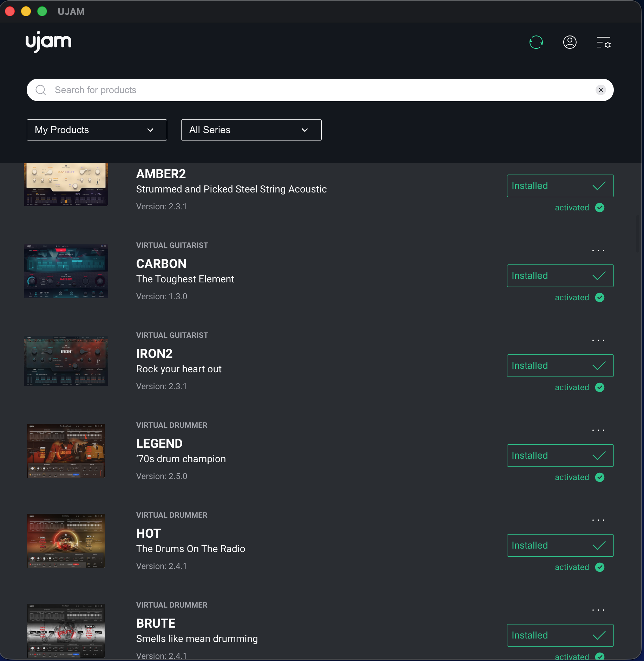The height and width of the screenshot is (661, 644).
Task: Click the window zoom green button
Action: pos(42,11)
